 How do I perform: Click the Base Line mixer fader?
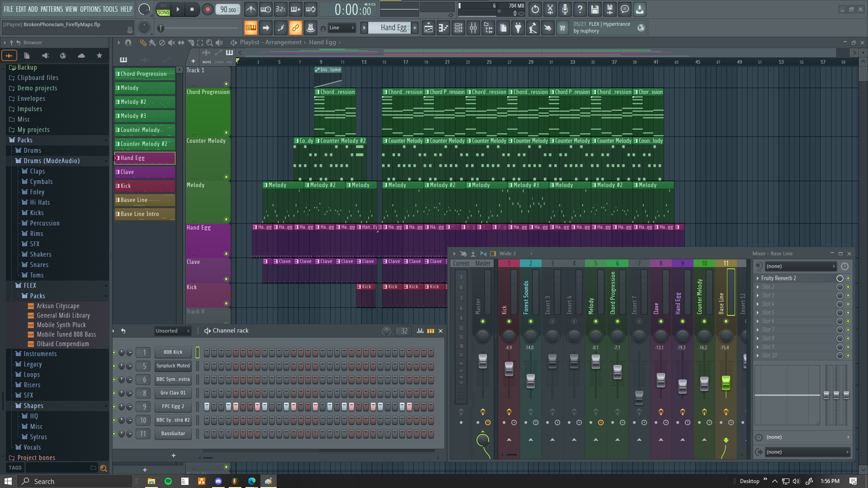point(726,382)
